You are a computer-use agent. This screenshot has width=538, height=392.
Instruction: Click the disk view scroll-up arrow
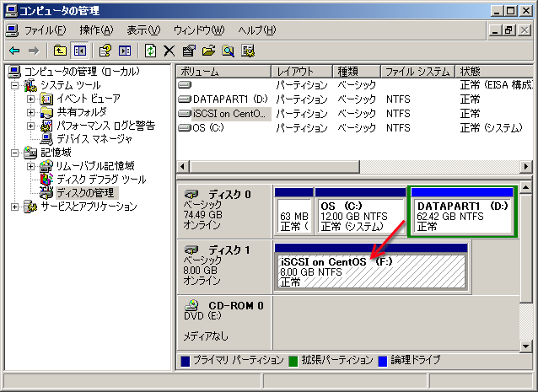(525, 188)
